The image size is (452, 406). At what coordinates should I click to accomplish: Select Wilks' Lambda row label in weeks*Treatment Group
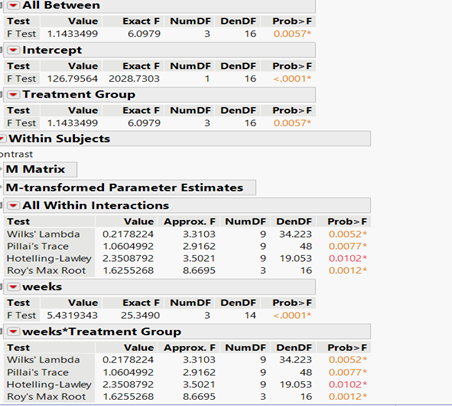pos(43,360)
